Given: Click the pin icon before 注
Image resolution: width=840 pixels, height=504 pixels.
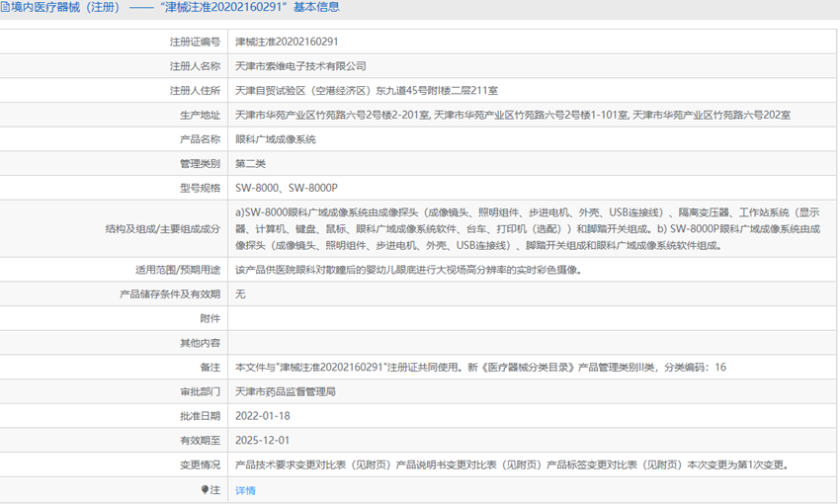Looking at the screenshot, I should (205, 489).
